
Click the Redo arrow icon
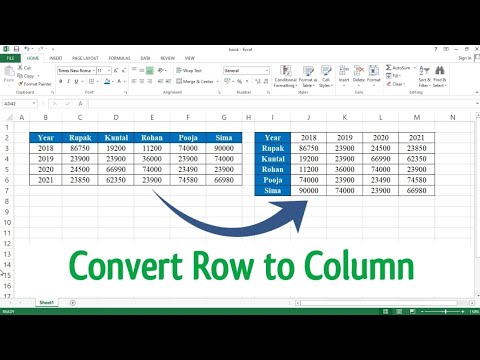(x=41, y=49)
